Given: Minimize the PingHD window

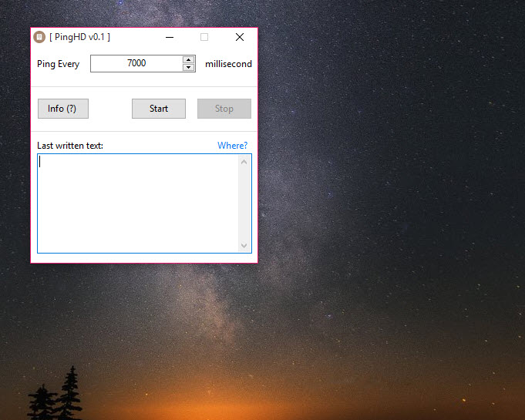Looking at the screenshot, I should pyautogui.click(x=170, y=37).
